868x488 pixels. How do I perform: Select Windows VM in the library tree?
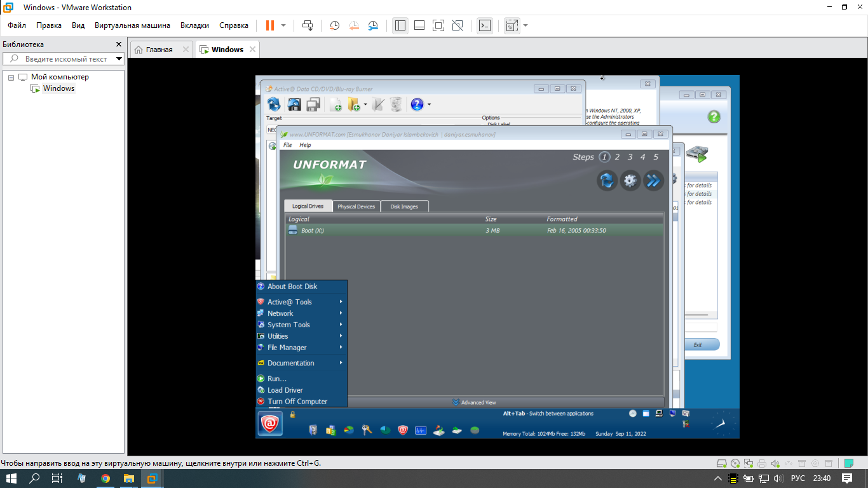58,88
